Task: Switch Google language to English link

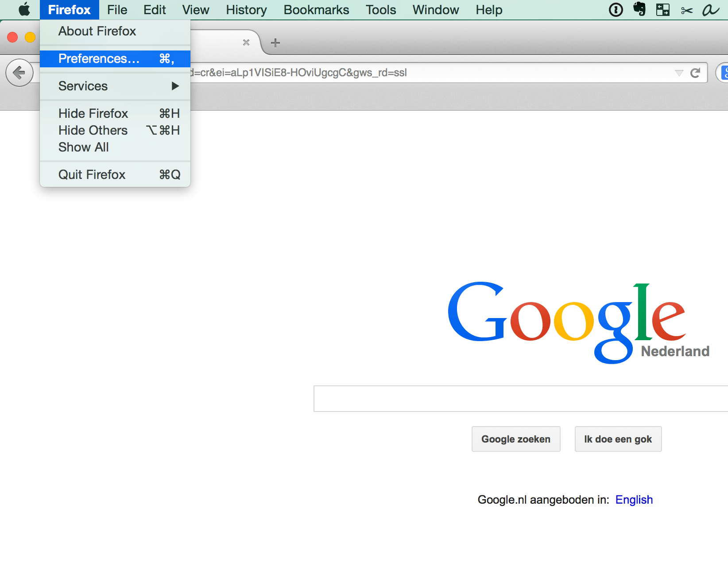Action: [x=634, y=500]
